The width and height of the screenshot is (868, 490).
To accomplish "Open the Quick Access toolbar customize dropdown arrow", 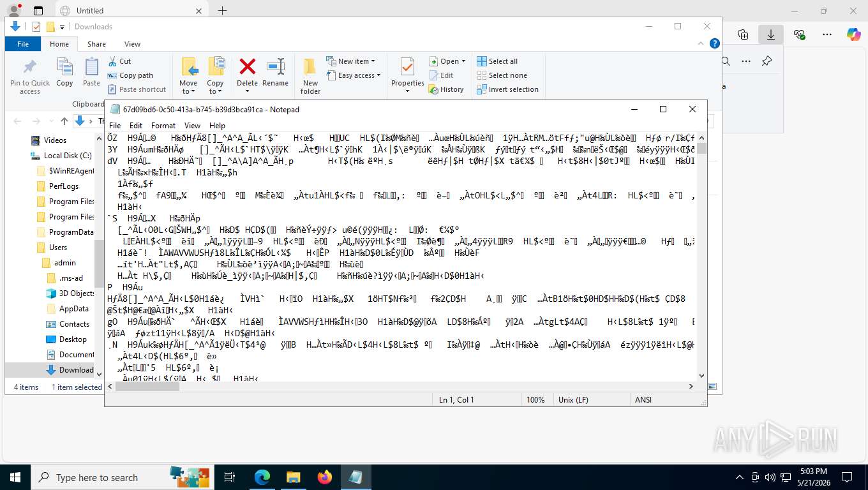I will 63,27.
